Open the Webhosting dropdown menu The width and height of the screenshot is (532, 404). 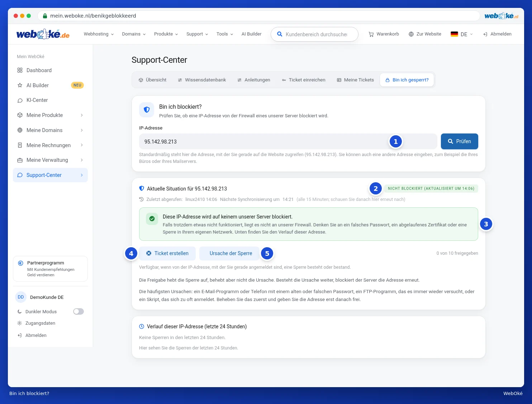[99, 34]
